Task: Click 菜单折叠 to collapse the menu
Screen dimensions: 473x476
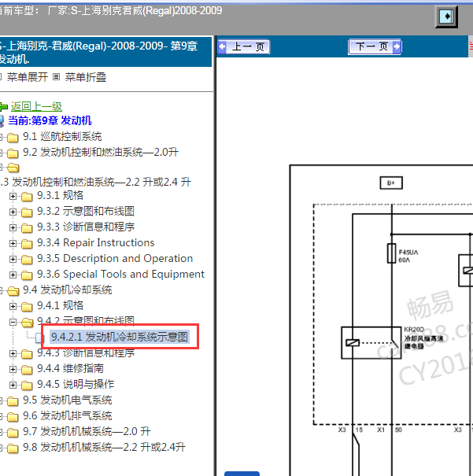Action: pos(86,77)
